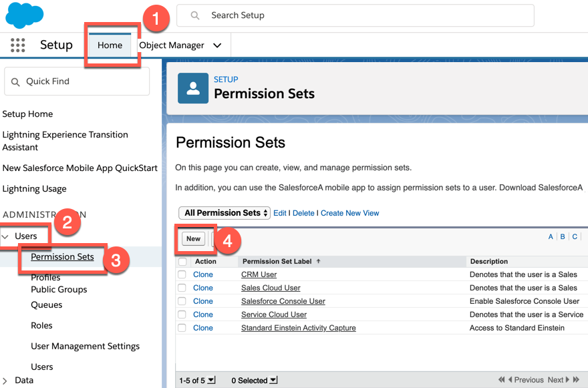Click the magnifier icon in Search Setup
The height and width of the screenshot is (388, 588).
[194, 15]
